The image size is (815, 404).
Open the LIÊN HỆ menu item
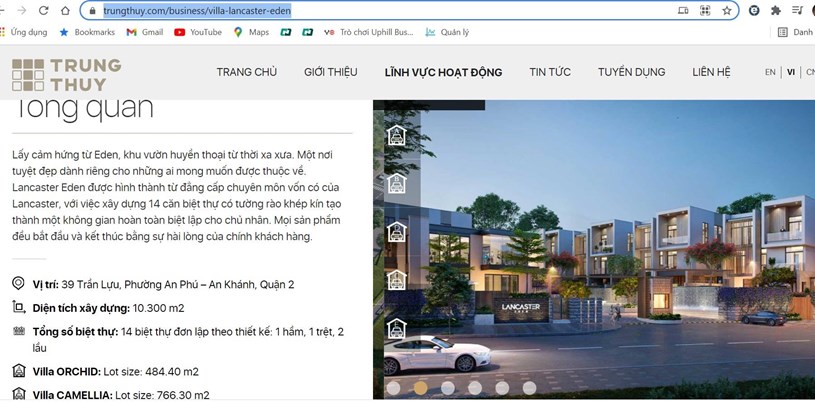pos(711,72)
